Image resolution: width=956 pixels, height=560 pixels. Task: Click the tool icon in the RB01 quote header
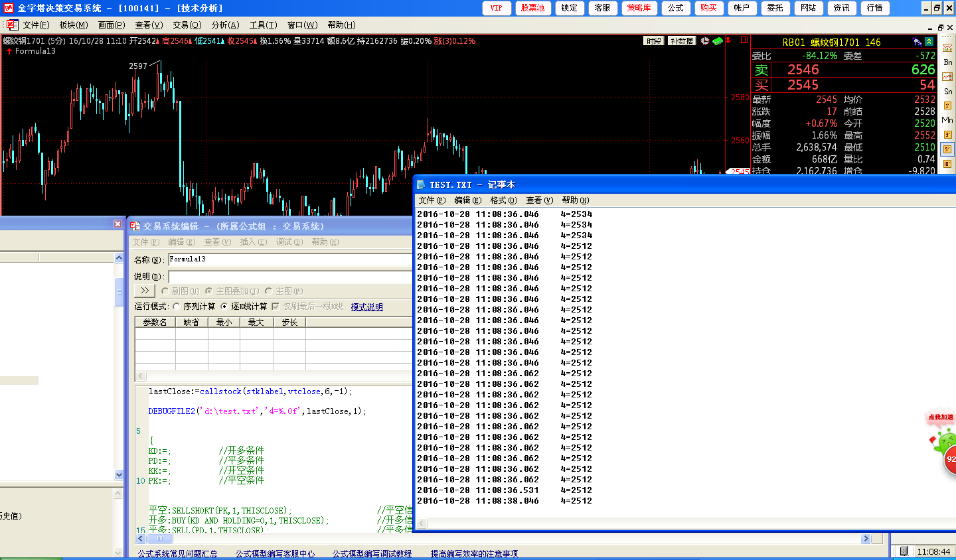tap(917, 42)
